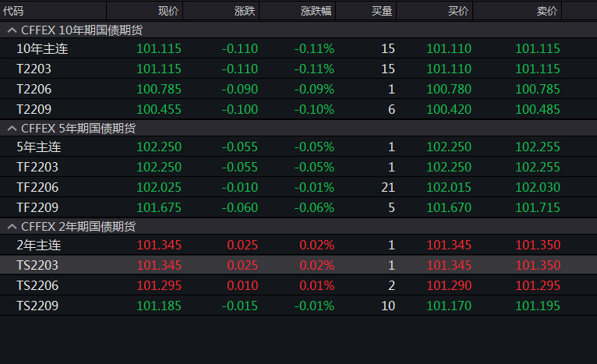This screenshot has width=597, height=364.
Task: Sort by the 买价 column header
Action: click(x=458, y=11)
